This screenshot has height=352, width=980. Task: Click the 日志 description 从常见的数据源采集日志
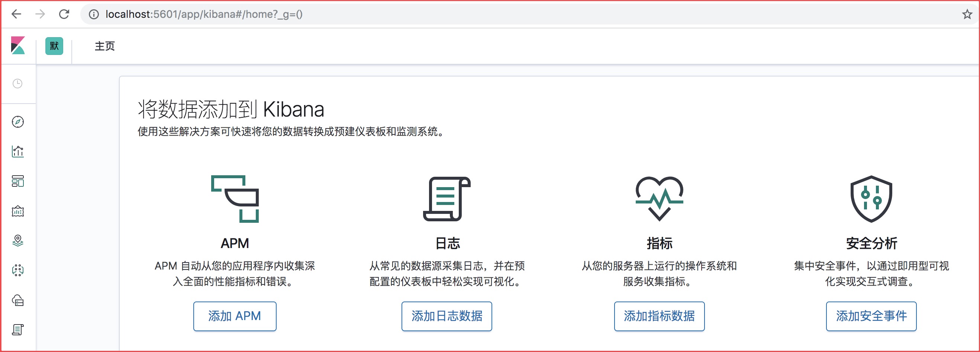(x=447, y=273)
